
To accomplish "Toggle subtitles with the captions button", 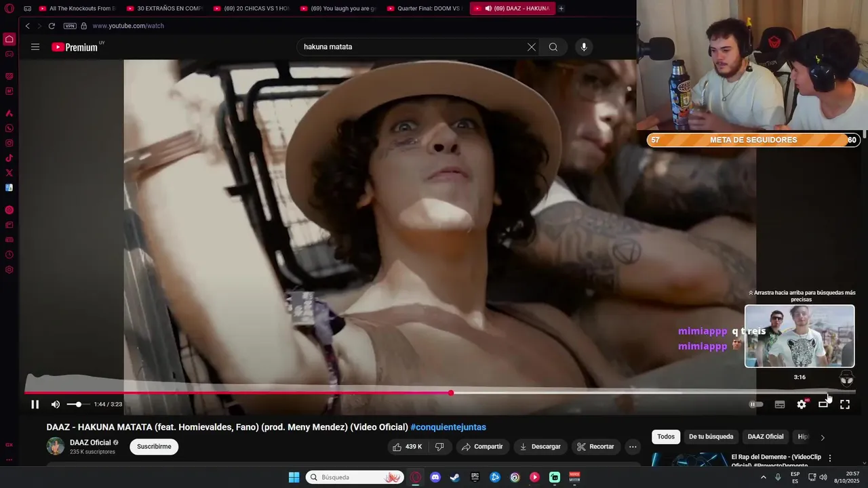I will [x=780, y=405].
